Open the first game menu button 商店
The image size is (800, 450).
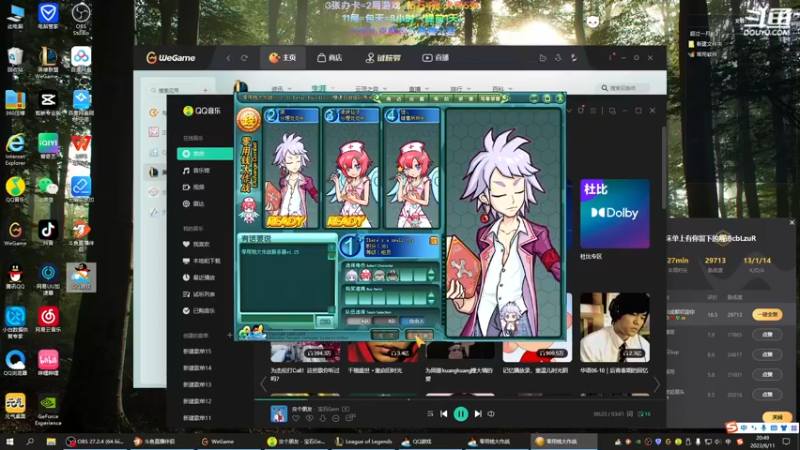click(393, 98)
